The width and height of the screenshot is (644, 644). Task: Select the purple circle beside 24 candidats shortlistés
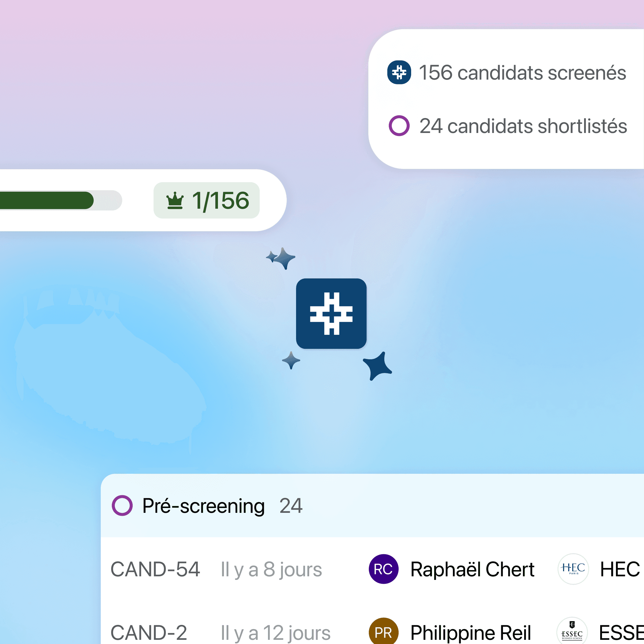pyautogui.click(x=399, y=126)
